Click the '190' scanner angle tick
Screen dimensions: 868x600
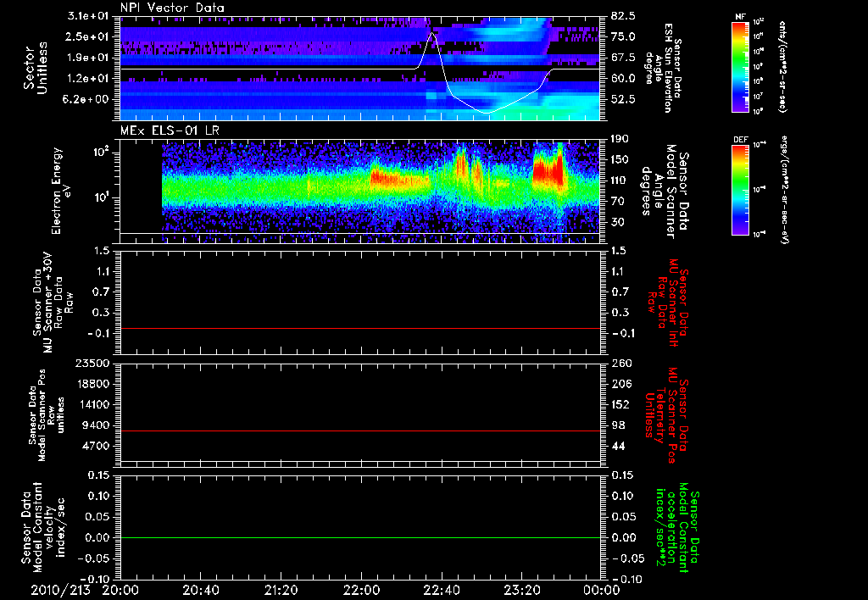click(x=620, y=139)
